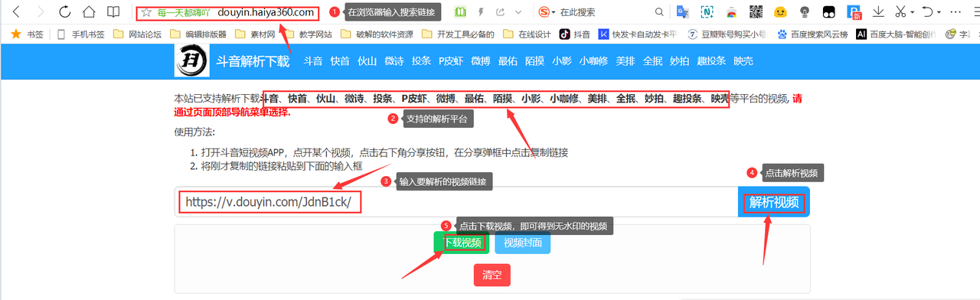
Task: Open the green N notes extension
Action: [x=707, y=12]
